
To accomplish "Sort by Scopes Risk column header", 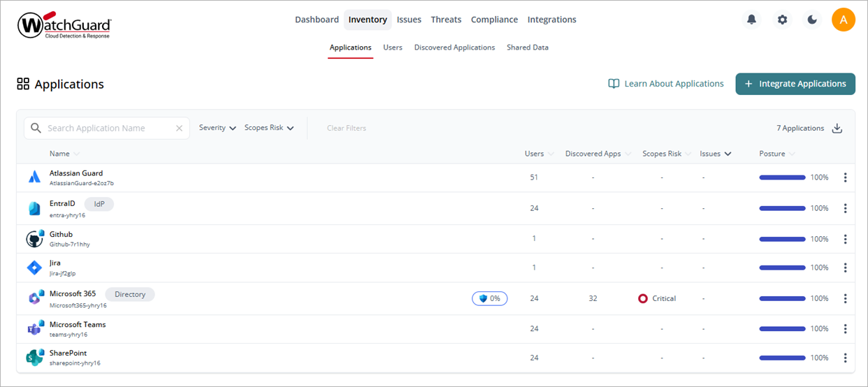I will pyautogui.click(x=667, y=154).
